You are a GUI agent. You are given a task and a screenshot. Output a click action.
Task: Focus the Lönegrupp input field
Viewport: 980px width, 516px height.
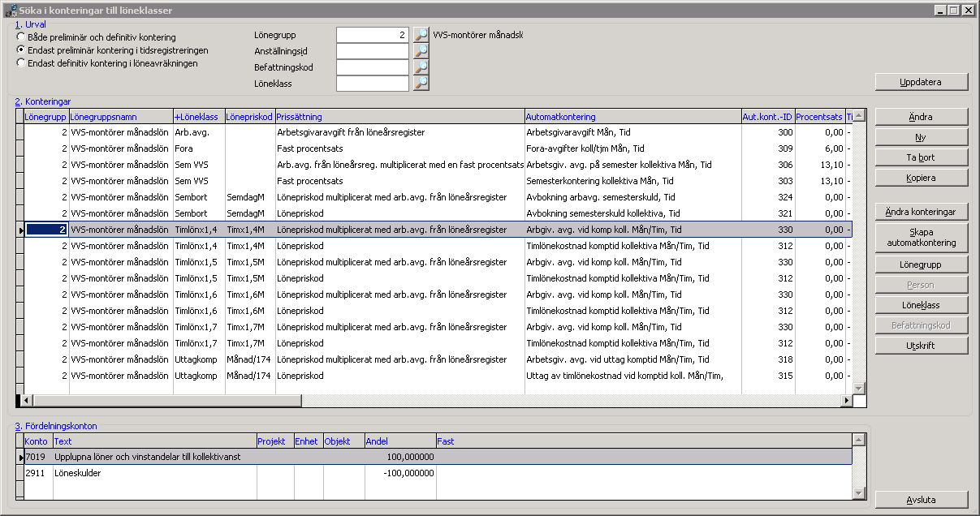tap(373, 35)
